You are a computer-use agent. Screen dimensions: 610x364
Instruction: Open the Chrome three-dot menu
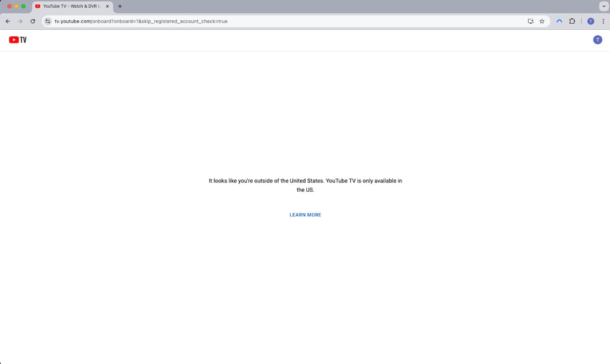603,21
